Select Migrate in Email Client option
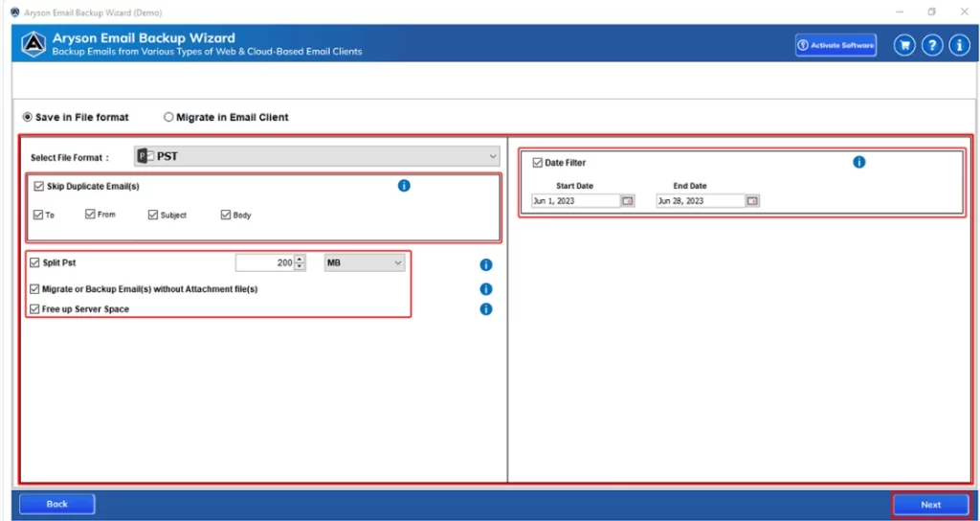 coord(169,118)
